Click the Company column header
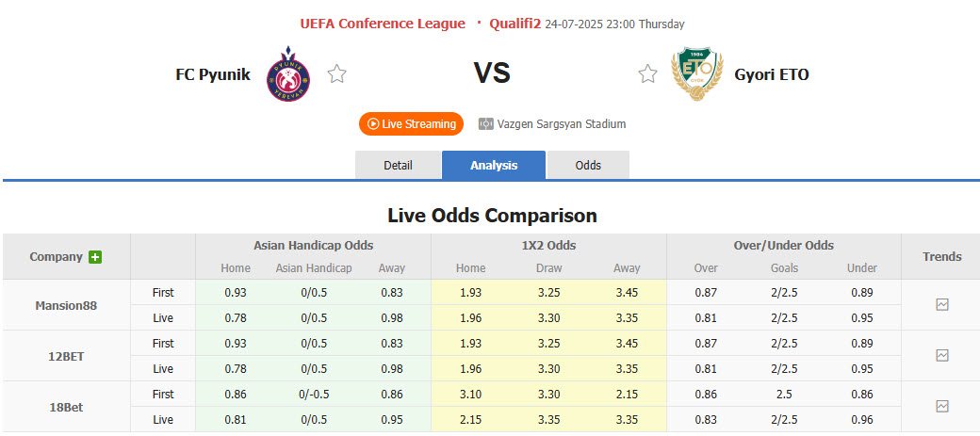Viewport: 980px width, 436px height. pos(56,256)
